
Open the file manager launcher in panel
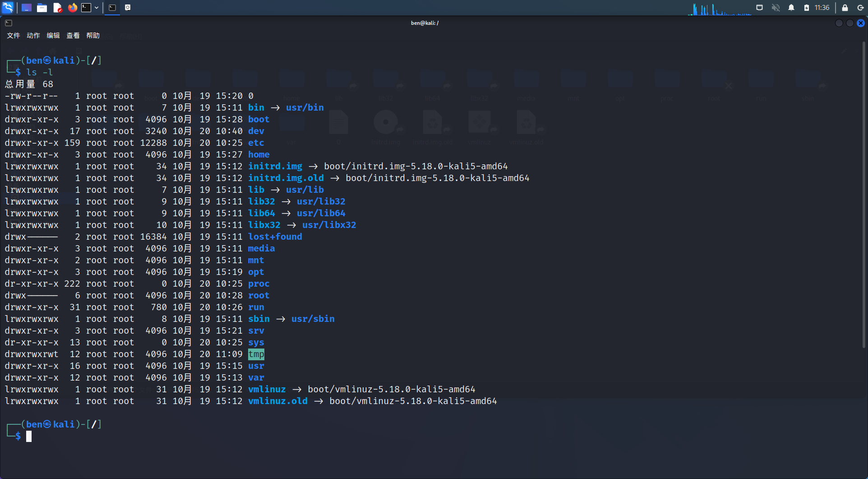[x=42, y=8]
